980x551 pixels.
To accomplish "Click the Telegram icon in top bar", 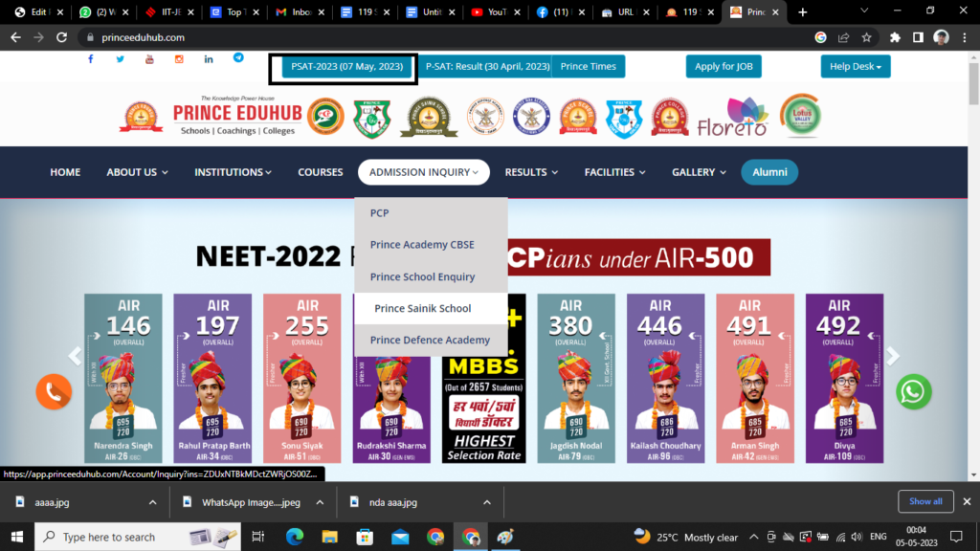I will pyautogui.click(x=238, y=58).
